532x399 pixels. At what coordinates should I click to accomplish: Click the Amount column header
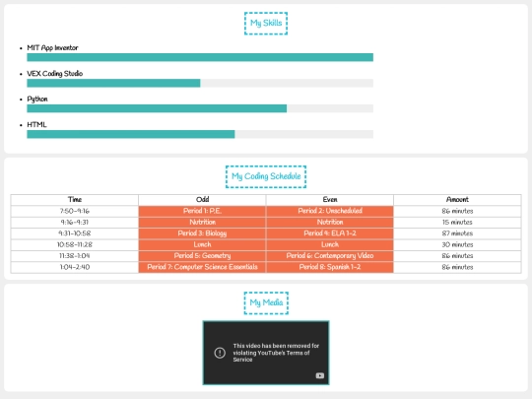[x=457, y=199]
